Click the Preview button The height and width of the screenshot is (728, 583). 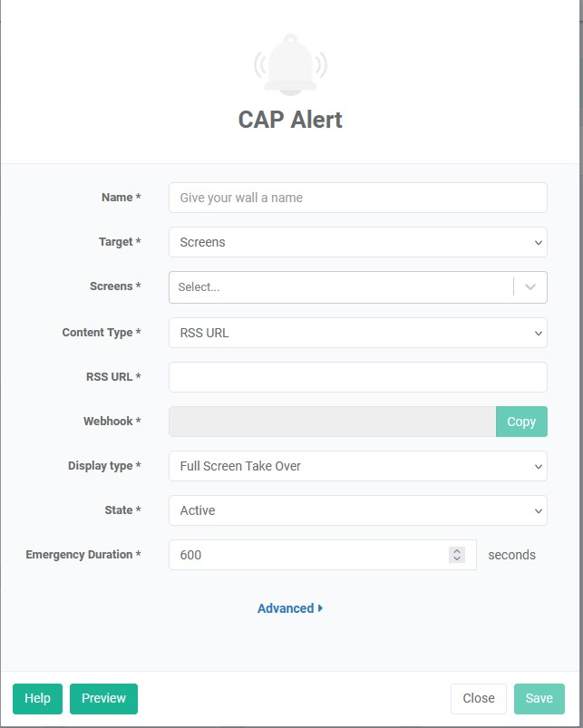pos(102,698)
